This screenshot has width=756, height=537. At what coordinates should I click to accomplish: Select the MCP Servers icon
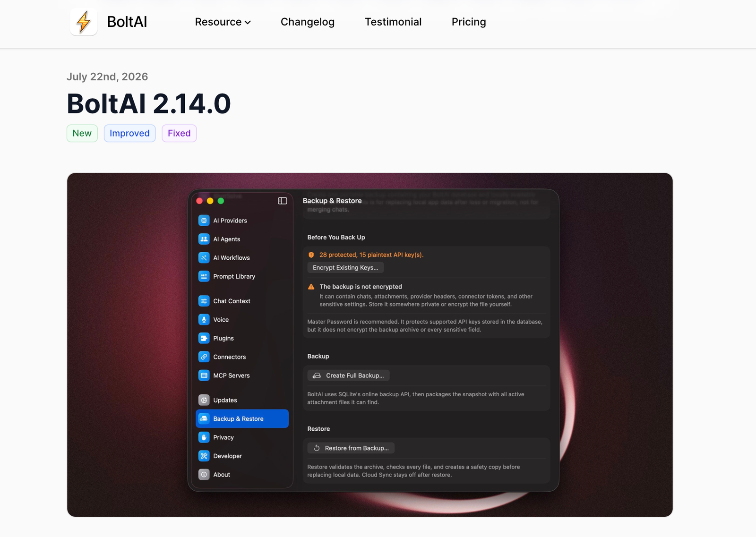tap(204, 375)
